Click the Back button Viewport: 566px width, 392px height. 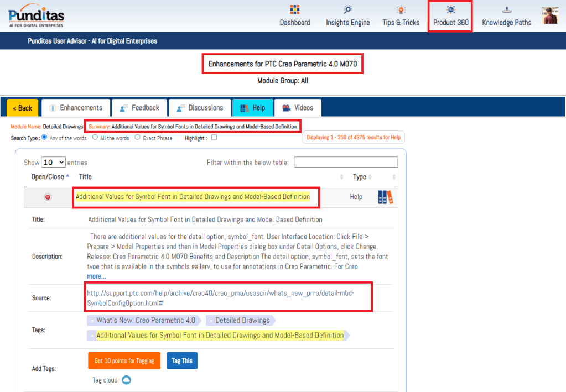23,108
